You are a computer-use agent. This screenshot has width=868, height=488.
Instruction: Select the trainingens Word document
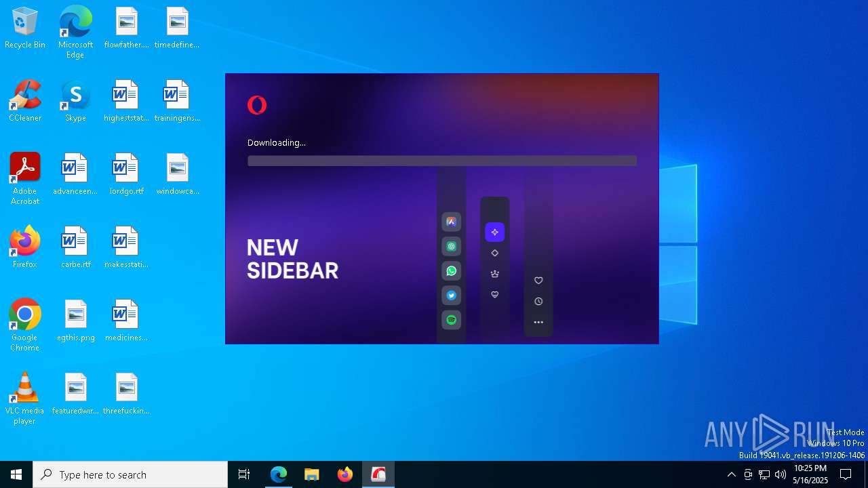[x=177, y=102]
